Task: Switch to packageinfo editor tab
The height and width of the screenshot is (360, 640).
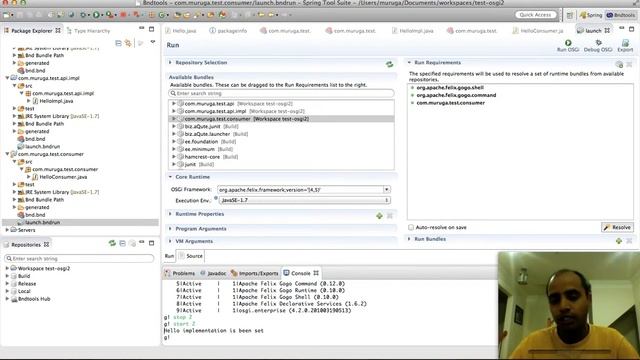Action: pos(229,31)
